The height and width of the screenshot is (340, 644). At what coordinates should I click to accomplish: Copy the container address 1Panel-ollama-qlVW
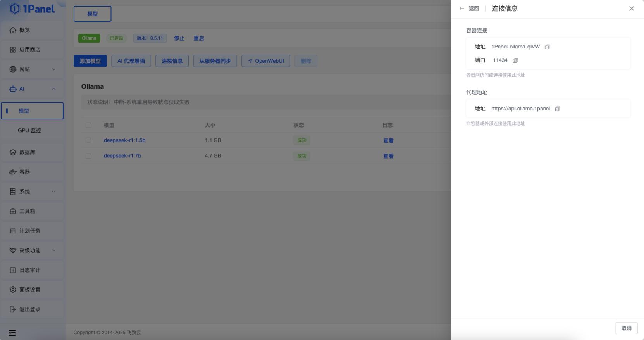coord(547,47)
